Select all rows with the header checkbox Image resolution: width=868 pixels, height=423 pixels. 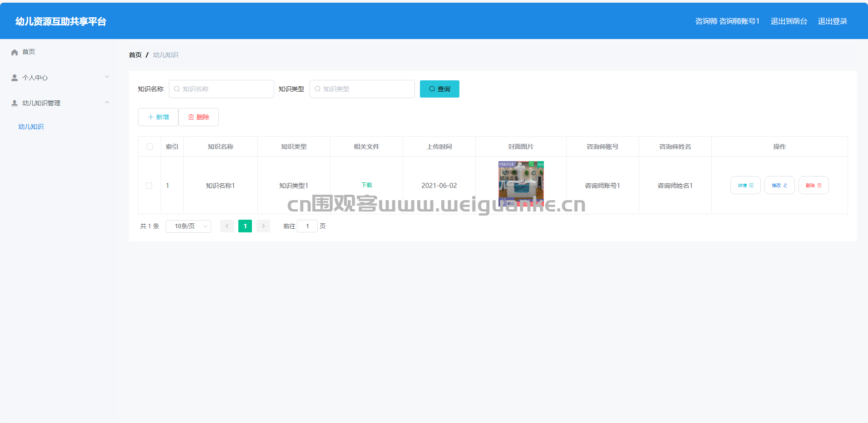150,147
